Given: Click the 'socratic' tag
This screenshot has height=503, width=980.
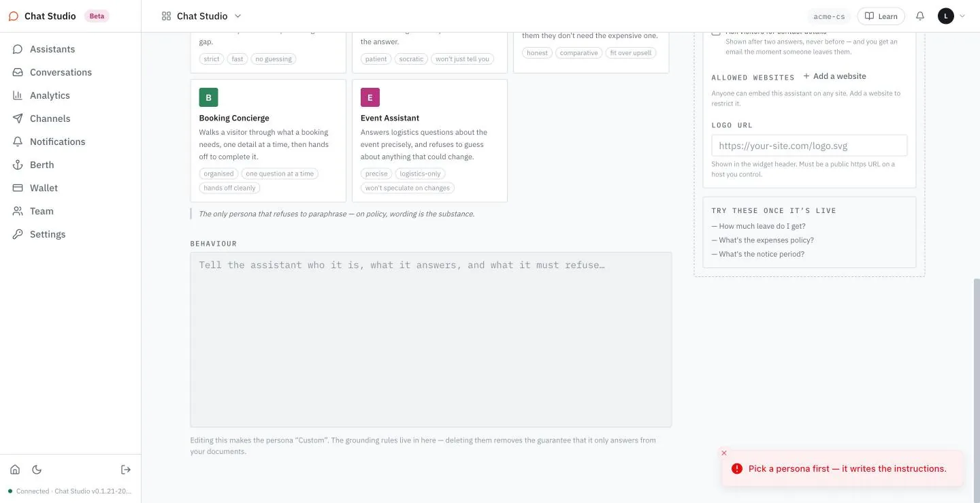Looking at the screenshot, I should [x=411, y=59].
